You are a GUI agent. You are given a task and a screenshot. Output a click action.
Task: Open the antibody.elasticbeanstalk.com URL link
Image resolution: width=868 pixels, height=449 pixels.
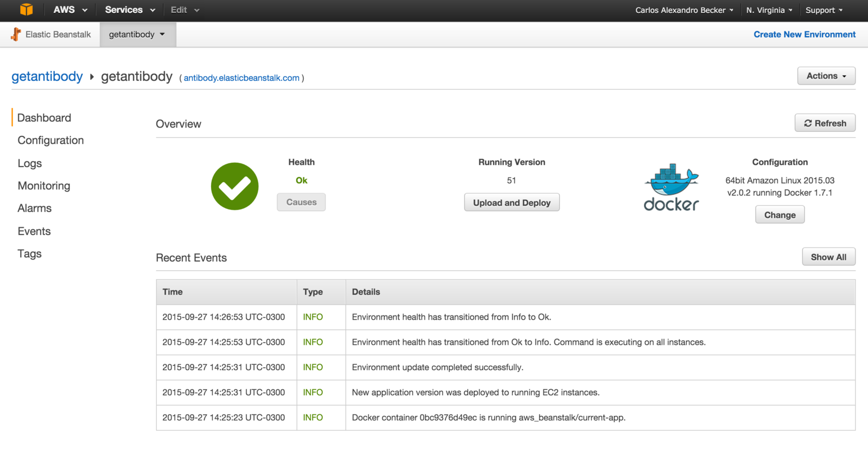point(241,78)
